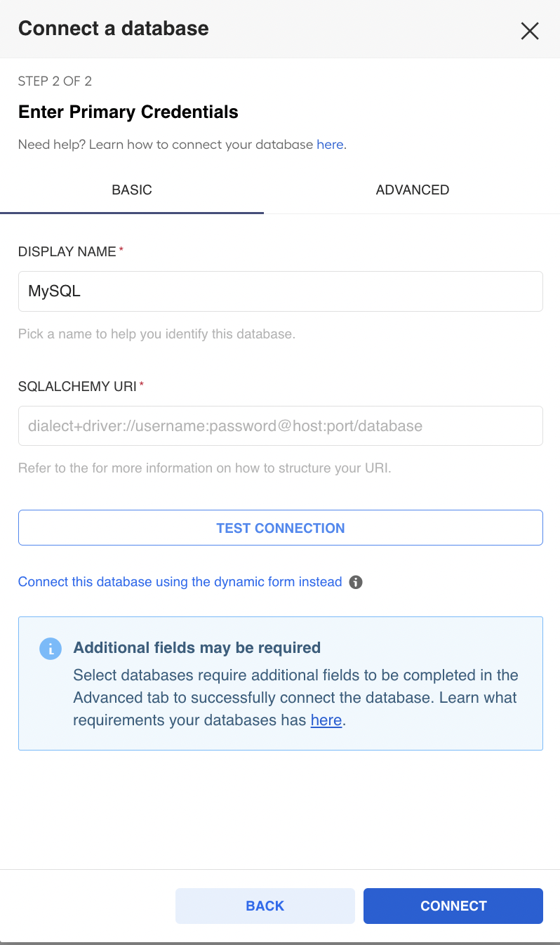Screen dimensions: 560x945
Task: Select the BASIC tab
Action: (x=132, y=190)
